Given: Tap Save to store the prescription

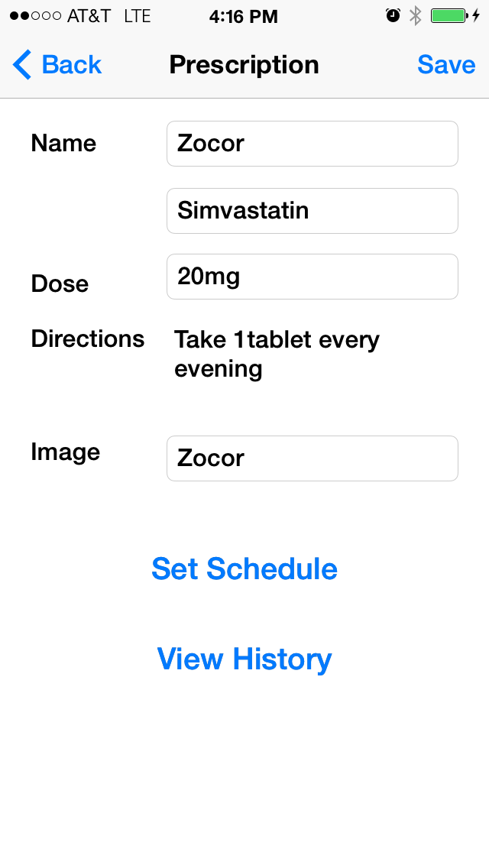Looking at the screenshot, I should 446,65.
